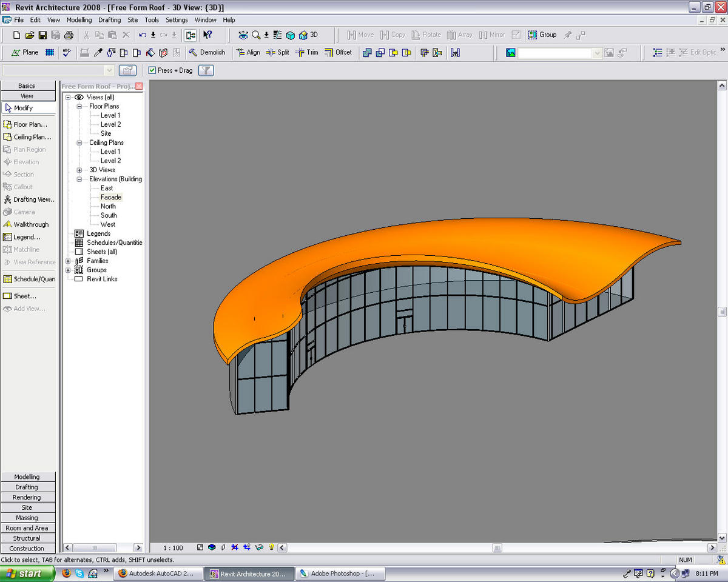Select the Match Type eyedropper icon
Viewport: 728px width, 582px height.
click(x=98, y=53)
